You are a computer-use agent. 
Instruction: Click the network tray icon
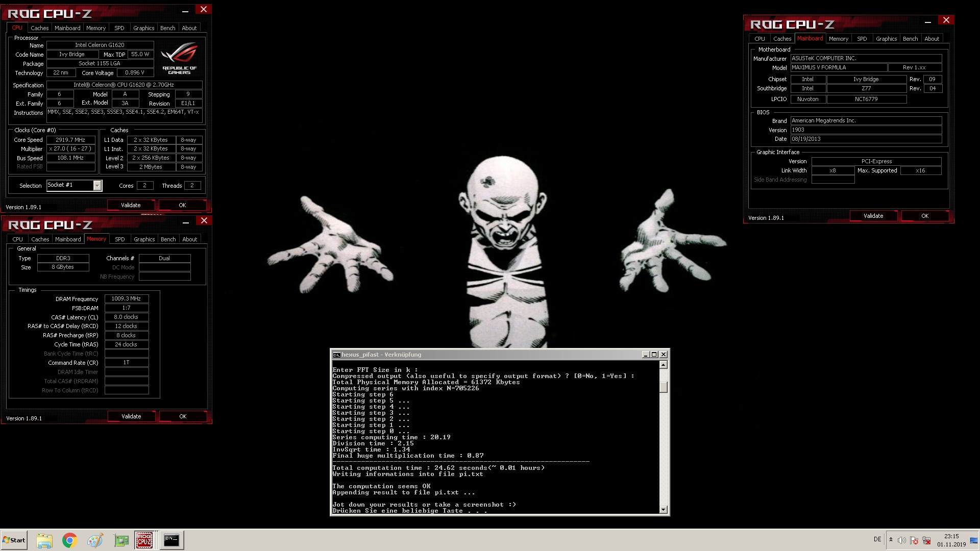(x=926, y=540)
